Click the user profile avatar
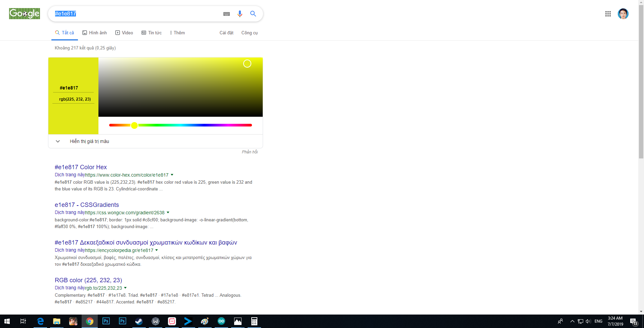Image resolution: width=644 pixels, height=328 pixels. pyautogui.click(x=623, y=14)
